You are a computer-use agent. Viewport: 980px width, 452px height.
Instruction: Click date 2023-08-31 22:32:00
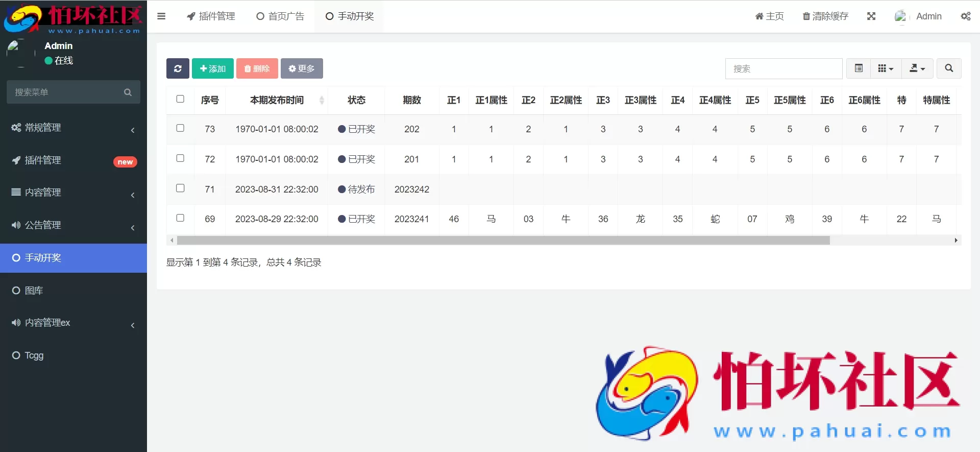(x=277, y=189)
